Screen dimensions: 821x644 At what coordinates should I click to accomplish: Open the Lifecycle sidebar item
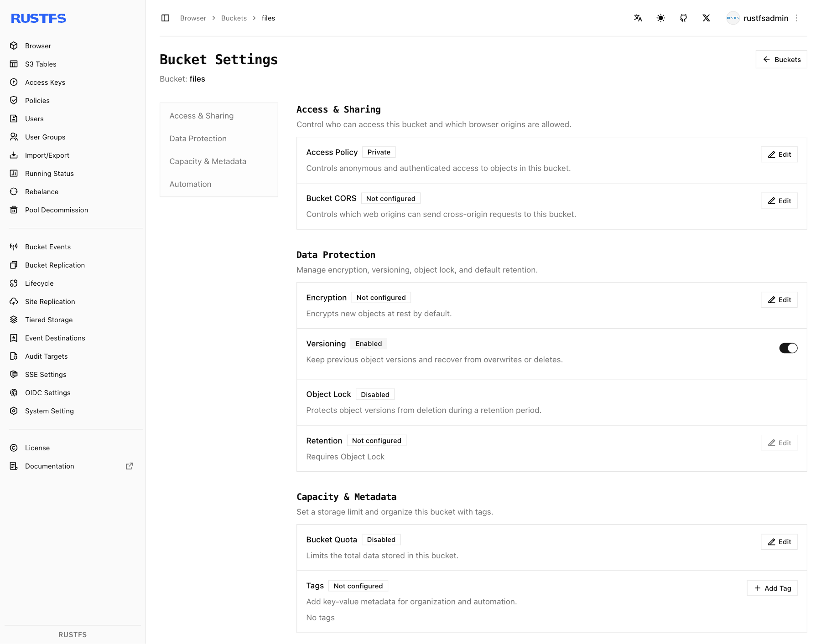73,283
